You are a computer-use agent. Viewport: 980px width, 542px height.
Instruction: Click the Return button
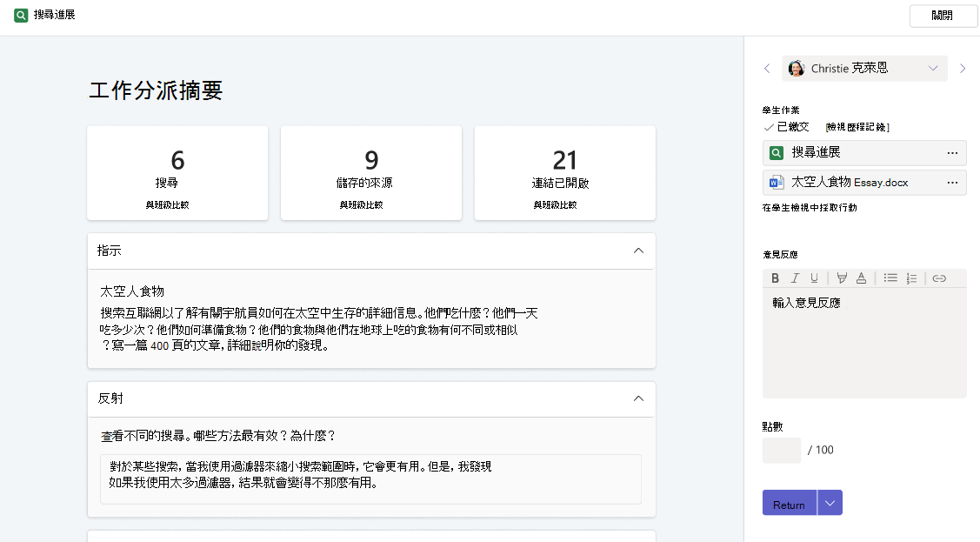tap(789, 503)
